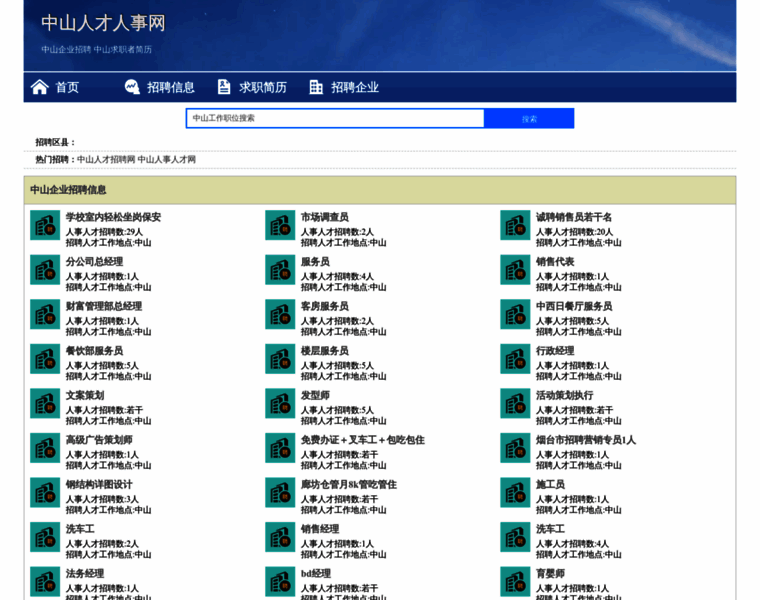
Task: Click the icon next to 诚聘销售员若干名
Action: coord(515,225)
